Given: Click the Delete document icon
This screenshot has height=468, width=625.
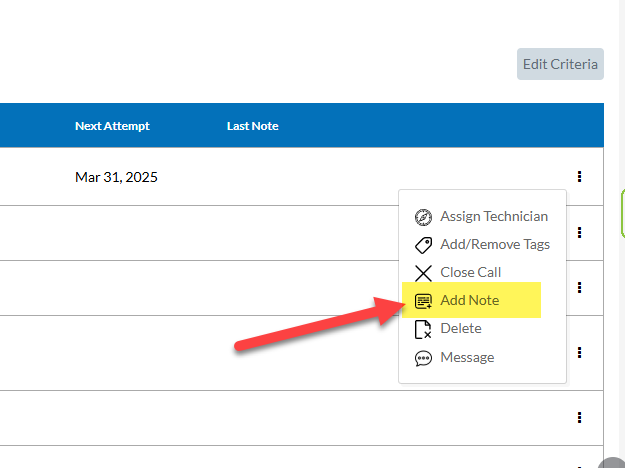Looking at the screenshot, I should (x=423, y=329).
